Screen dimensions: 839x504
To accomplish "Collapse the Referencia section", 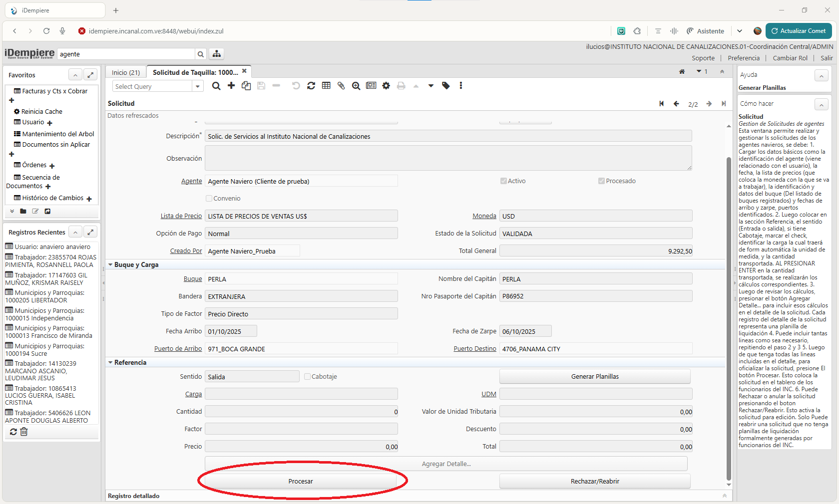I will click(x=110, y=363).
